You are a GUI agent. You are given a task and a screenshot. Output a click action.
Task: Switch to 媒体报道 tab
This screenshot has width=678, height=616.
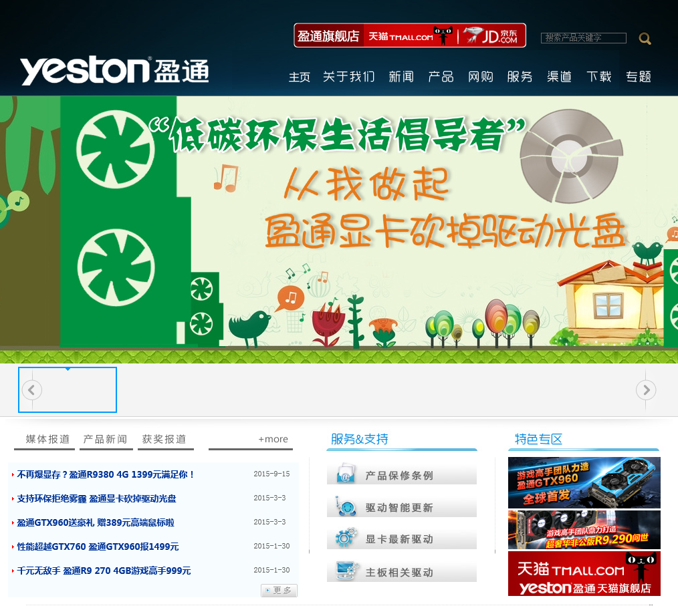[47, 440]
